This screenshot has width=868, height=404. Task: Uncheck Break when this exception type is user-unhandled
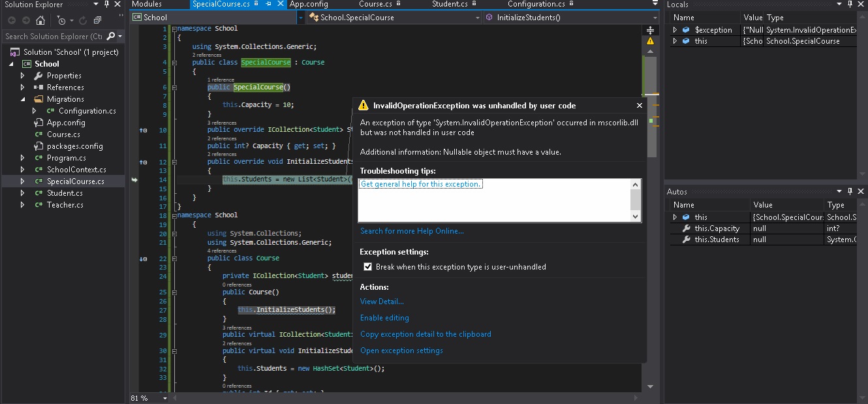[x=368, y=267]
